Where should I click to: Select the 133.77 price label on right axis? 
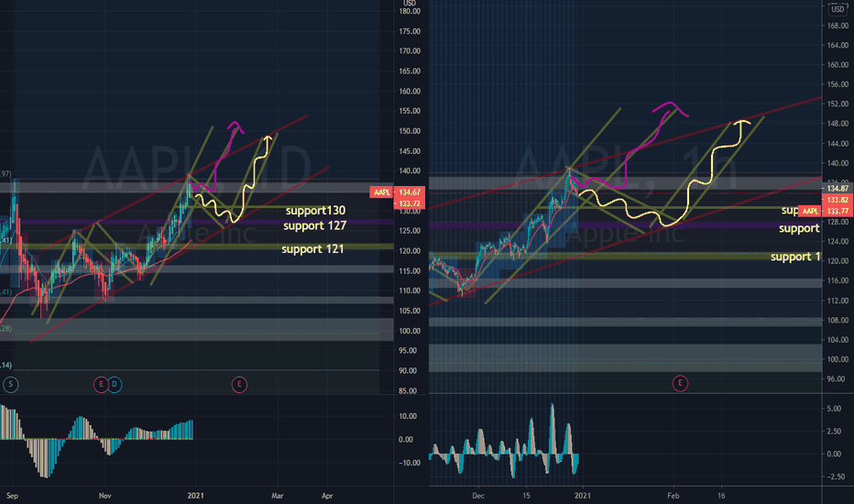coord(838,211)
